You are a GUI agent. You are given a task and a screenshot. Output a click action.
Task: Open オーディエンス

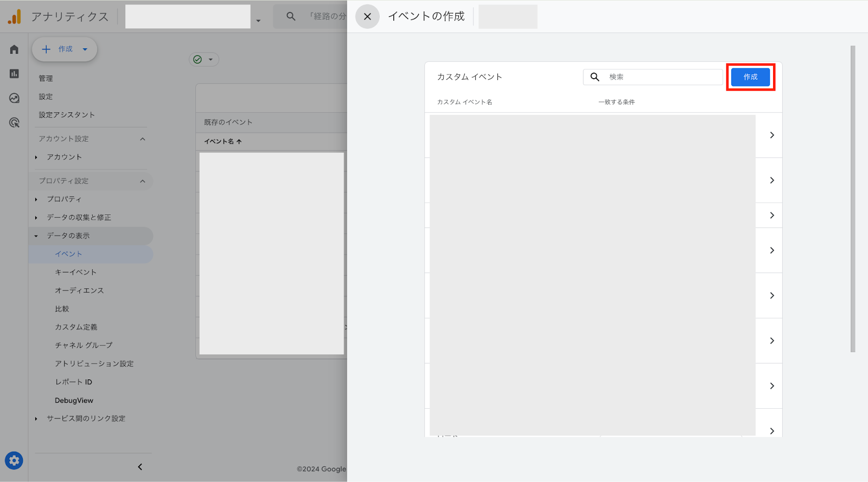coord(79,291)
